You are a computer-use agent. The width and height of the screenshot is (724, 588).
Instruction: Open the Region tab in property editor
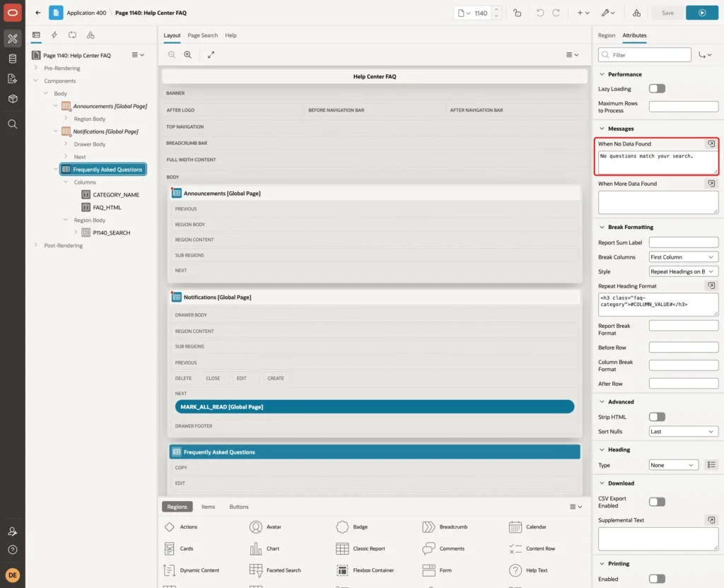606,35
